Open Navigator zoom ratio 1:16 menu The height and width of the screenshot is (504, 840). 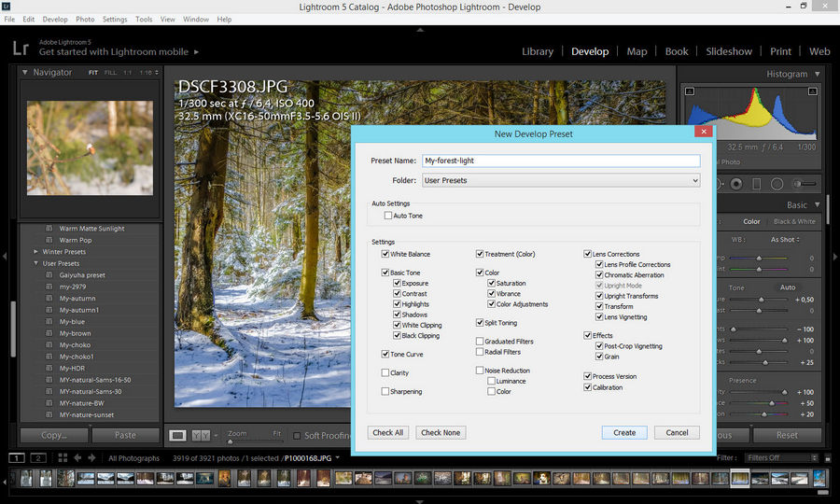coord(148,72)
